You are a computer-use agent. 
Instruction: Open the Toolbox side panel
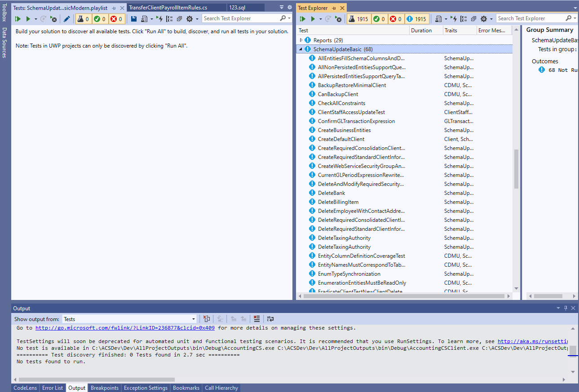4,13
